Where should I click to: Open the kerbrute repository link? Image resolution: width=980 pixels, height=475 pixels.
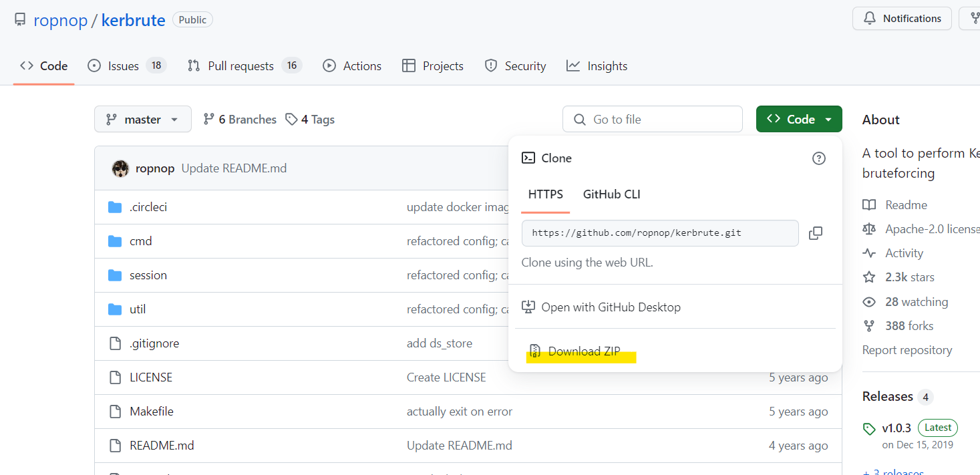pos(134,20)
